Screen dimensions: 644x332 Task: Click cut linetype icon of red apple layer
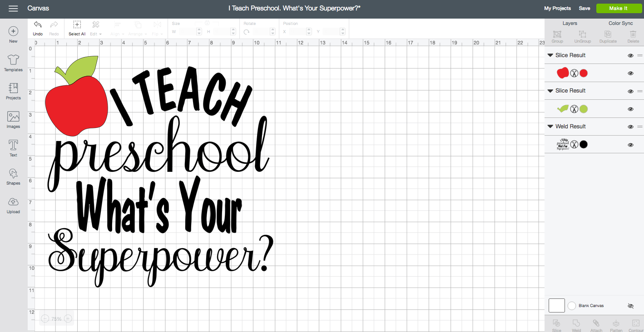574,73
